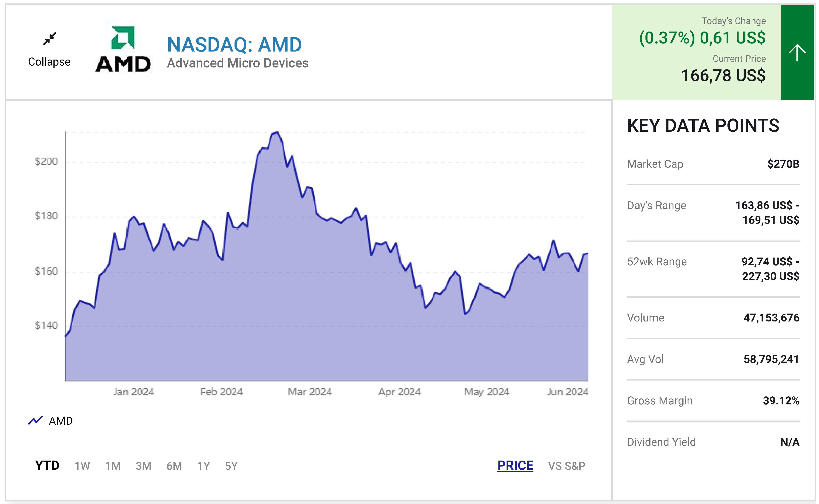Show the 6M price history
The width and height of the screenshot is (819, 504).
pos(174,466)
